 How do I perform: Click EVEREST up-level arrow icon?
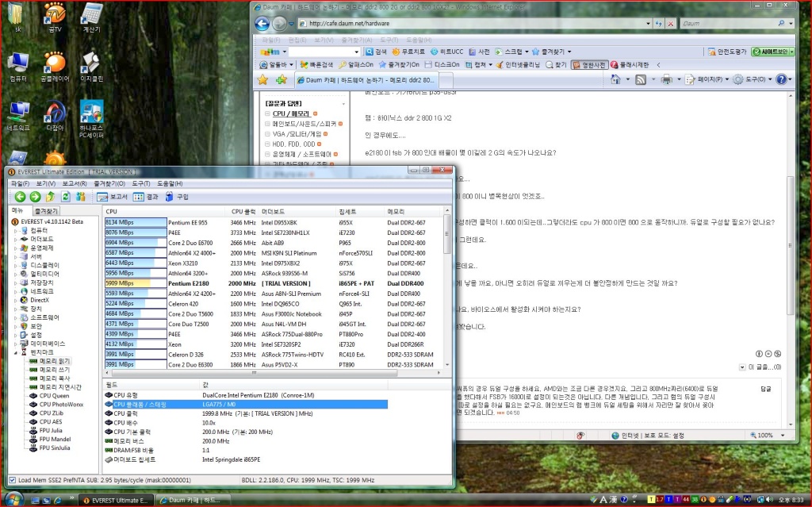tap(50, 197)
